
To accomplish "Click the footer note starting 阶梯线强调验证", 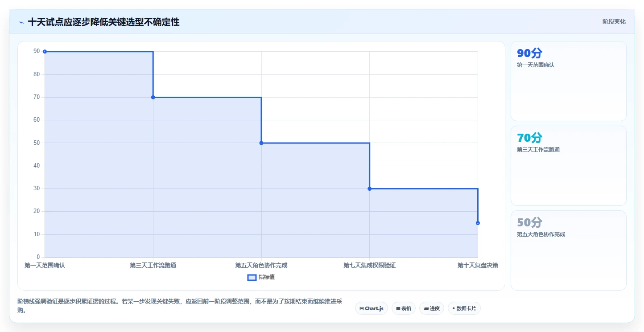I will point(180,306).
